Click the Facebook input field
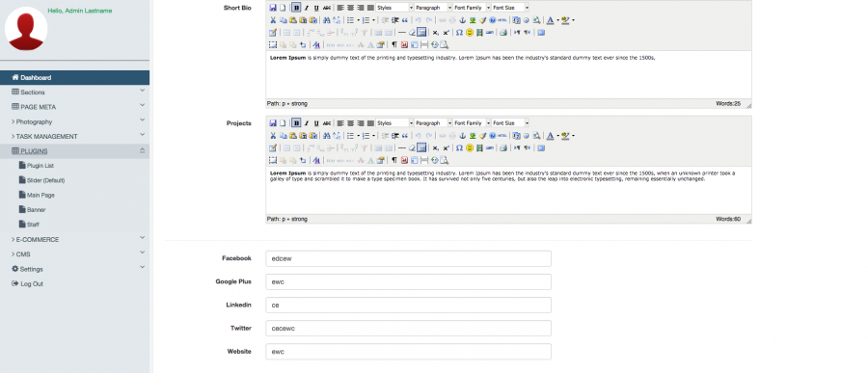Image resolution: width=868 pixels, height=373 pixels. click(x=409, y=258)
